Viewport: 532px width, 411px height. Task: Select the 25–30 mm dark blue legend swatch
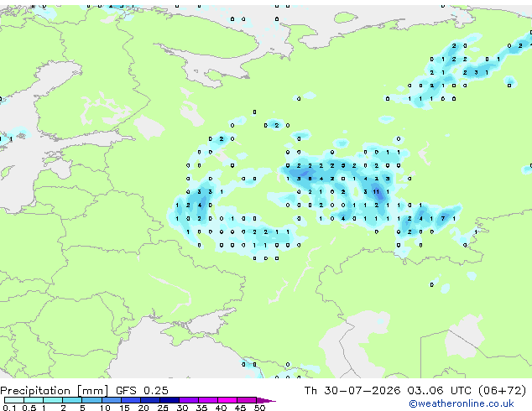[x=170, y=400]
